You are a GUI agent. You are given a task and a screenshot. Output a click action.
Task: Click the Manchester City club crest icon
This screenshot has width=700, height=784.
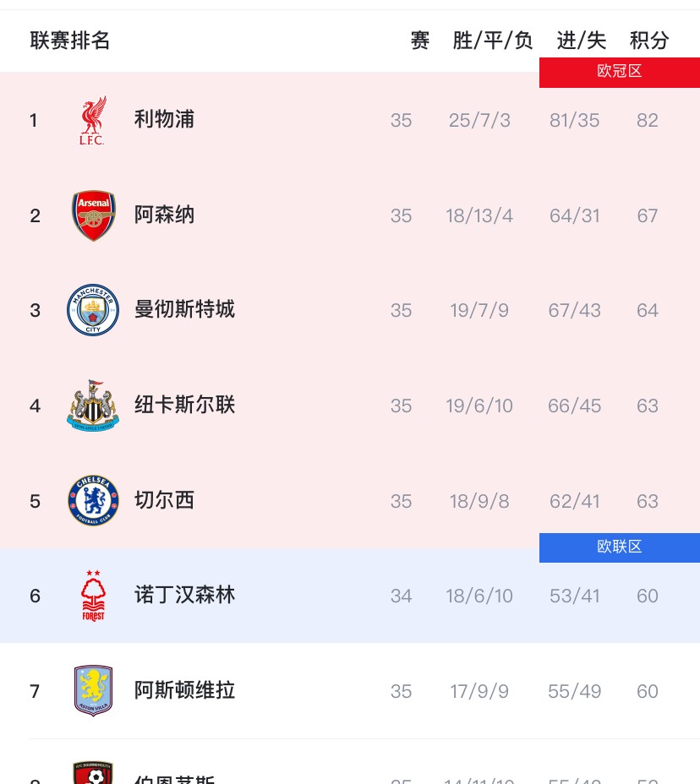[x=93, y=310]
